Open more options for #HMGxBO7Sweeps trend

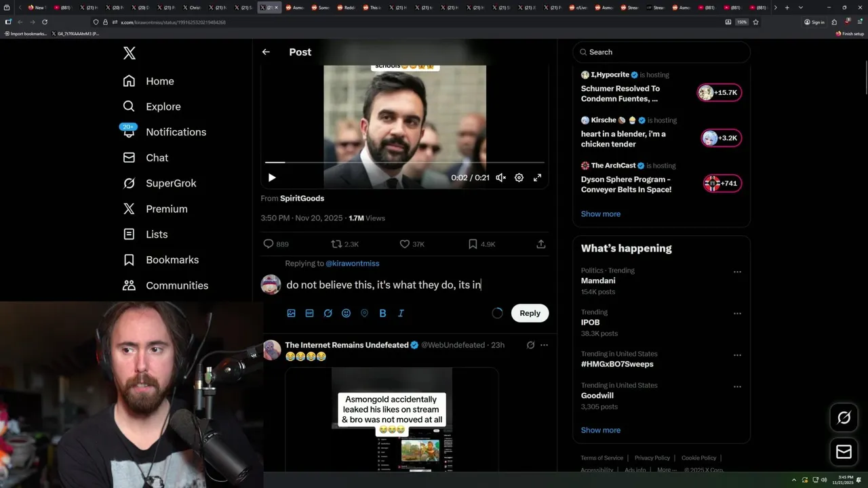point(737,355)
